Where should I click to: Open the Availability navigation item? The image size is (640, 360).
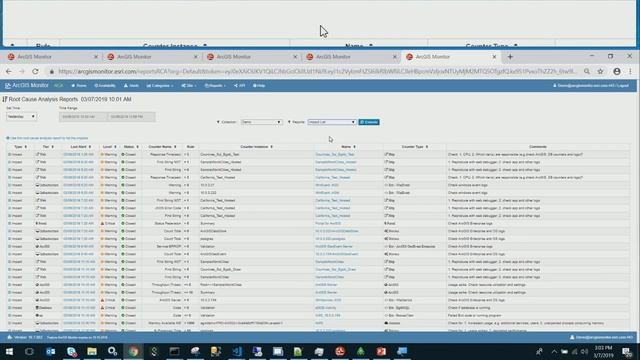[105, 86]
